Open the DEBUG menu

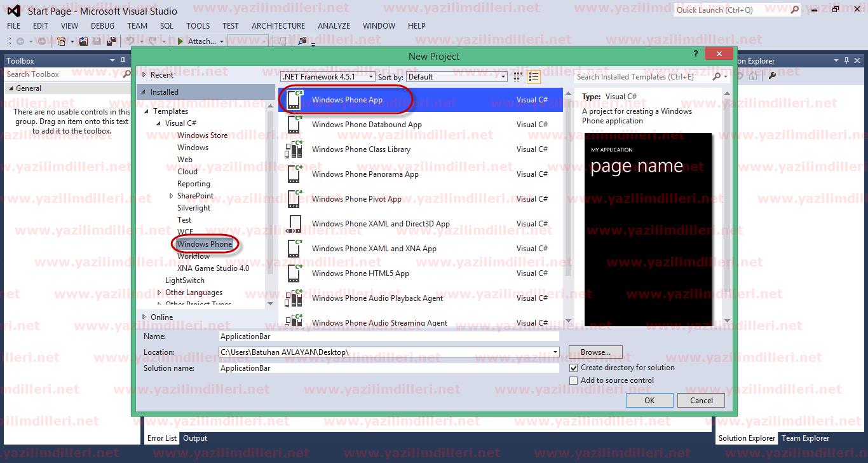(x=102, y=26)
